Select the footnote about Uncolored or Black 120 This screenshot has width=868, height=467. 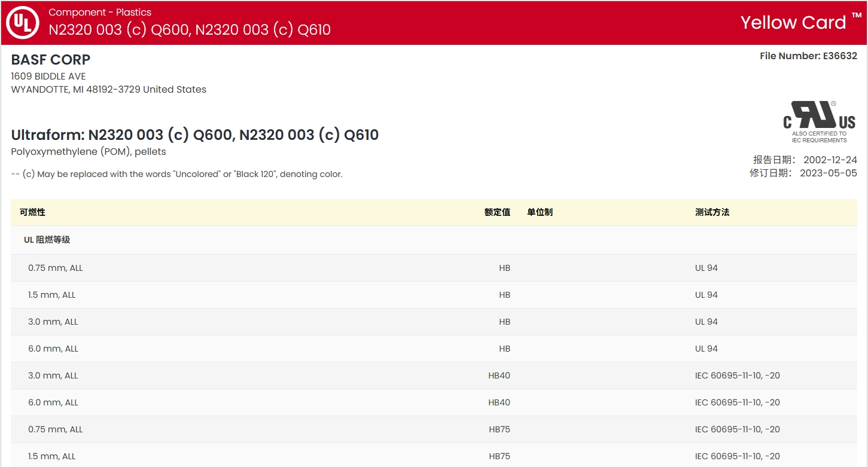[x=176, y=175]
